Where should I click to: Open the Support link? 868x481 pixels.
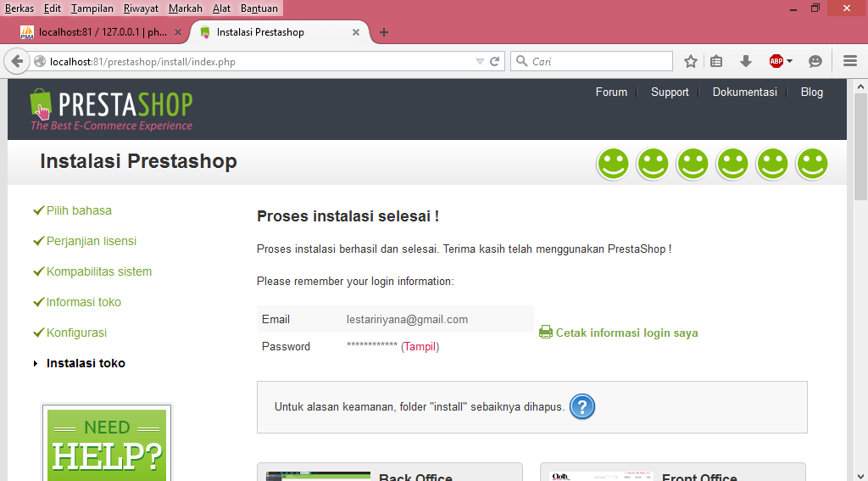click(670, 92)
